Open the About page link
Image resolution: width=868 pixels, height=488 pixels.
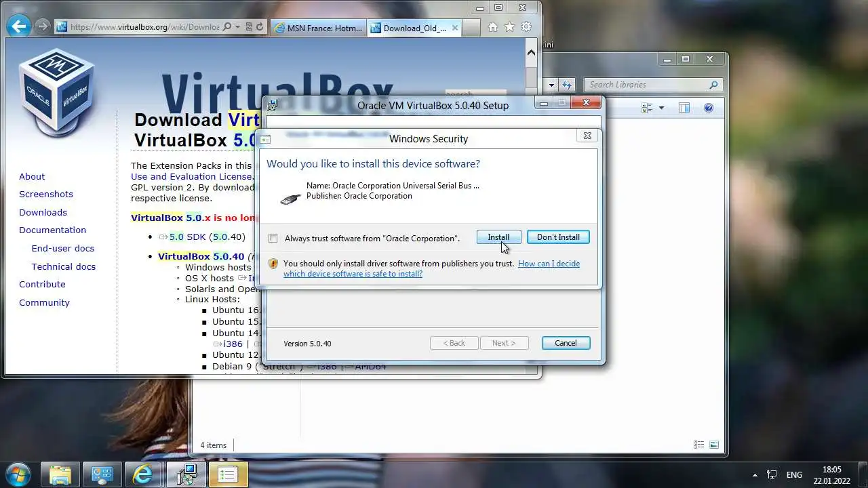[x=32, y=176]
